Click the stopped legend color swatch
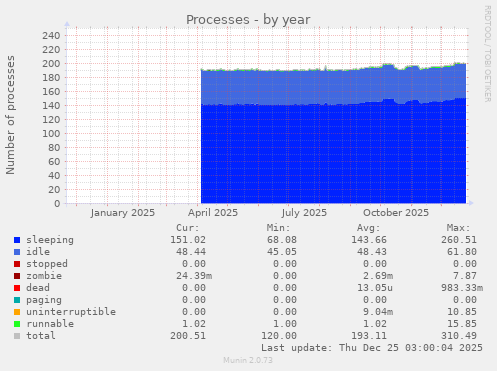Viewport: 497px width, 371px height. coord(17,264)
